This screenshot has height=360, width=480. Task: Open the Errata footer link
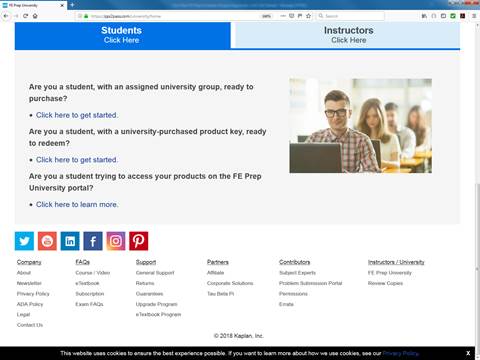(286, 304)
